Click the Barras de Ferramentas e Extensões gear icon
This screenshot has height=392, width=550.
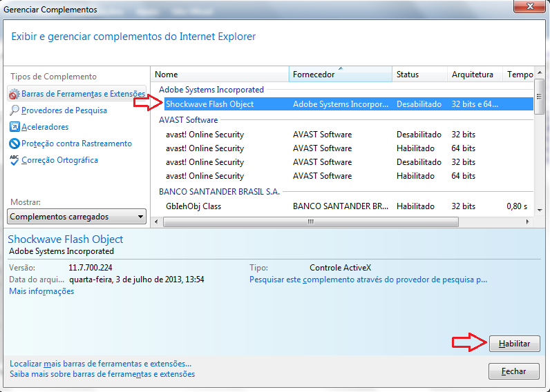pos(14,94)
